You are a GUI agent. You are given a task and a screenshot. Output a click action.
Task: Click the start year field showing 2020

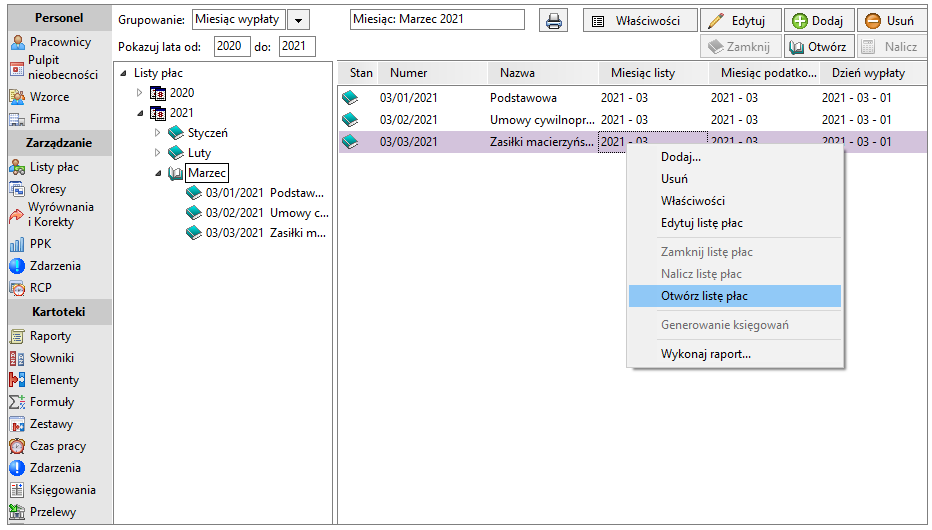point(232,46)
